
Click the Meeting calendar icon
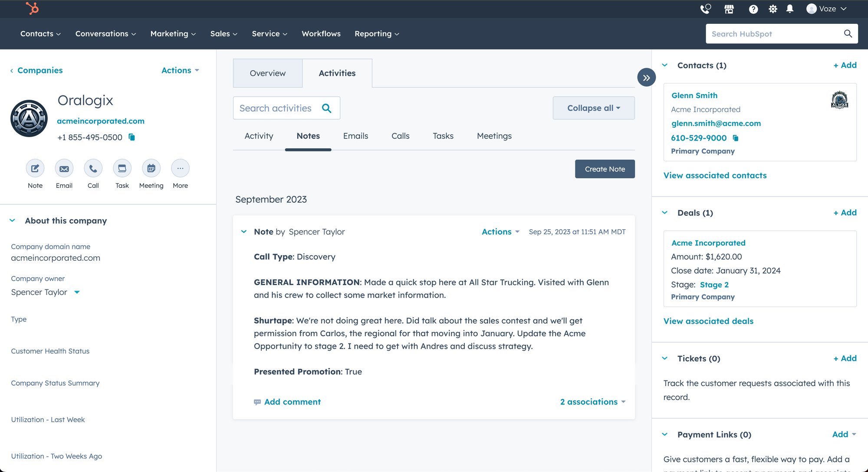coord(151,168)
